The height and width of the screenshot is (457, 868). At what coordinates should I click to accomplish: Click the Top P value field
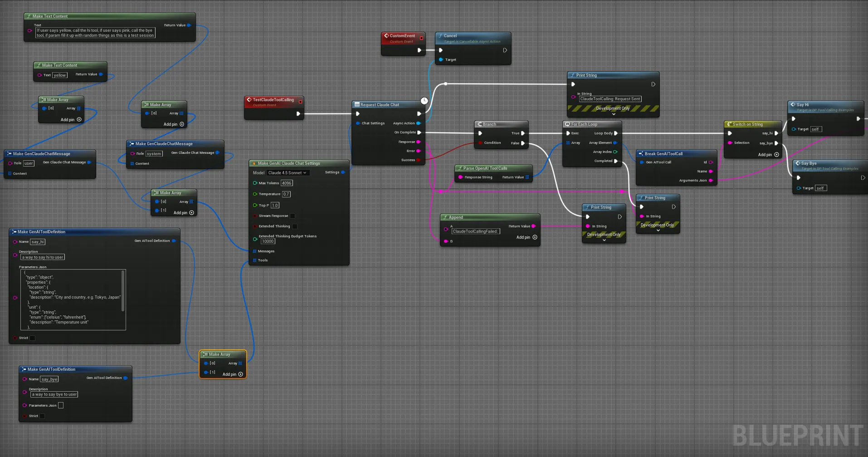[x=275, y=205]
